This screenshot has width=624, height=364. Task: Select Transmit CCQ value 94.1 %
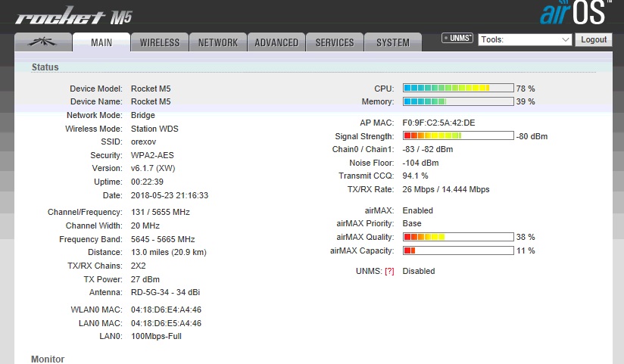tap(415, 176)
